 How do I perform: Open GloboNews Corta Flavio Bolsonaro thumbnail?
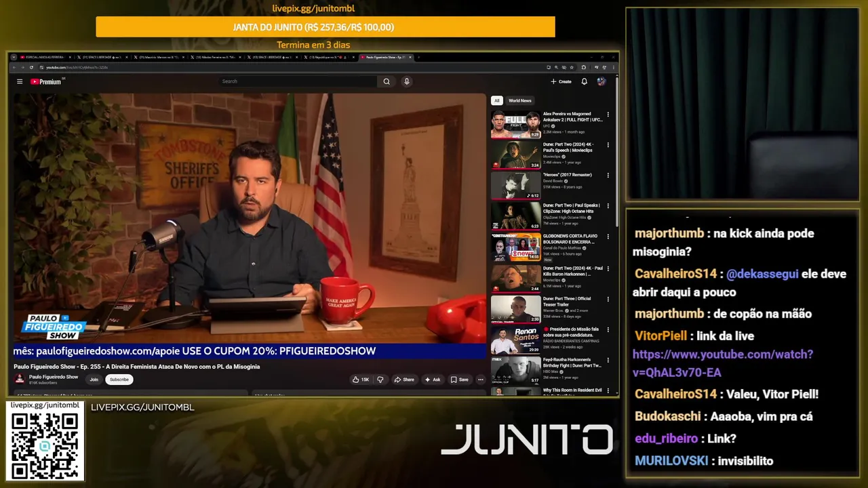515,247
